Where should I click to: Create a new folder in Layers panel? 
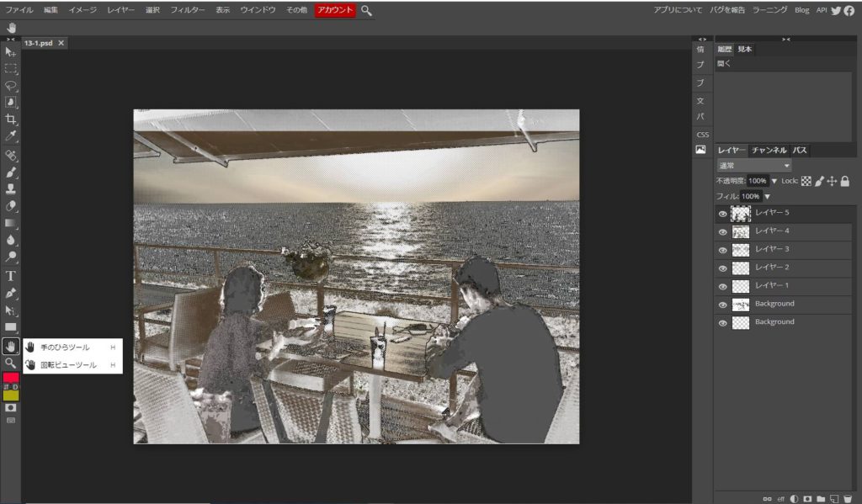click(x=821, y=498)
